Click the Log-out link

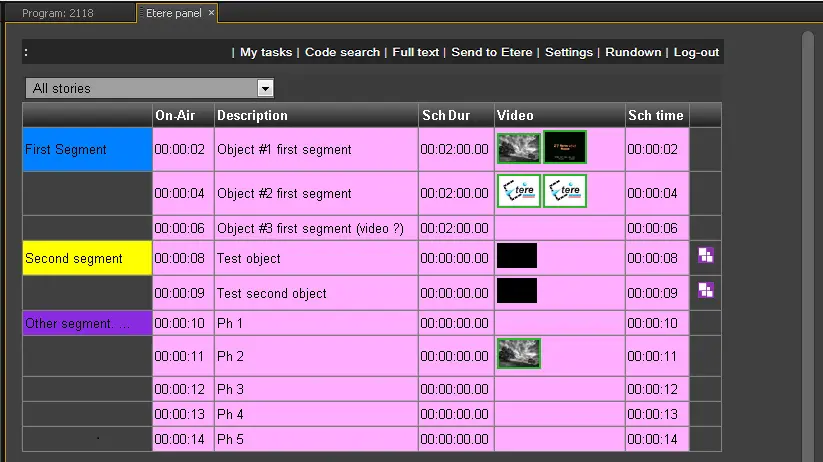click(x=696, y=52)
